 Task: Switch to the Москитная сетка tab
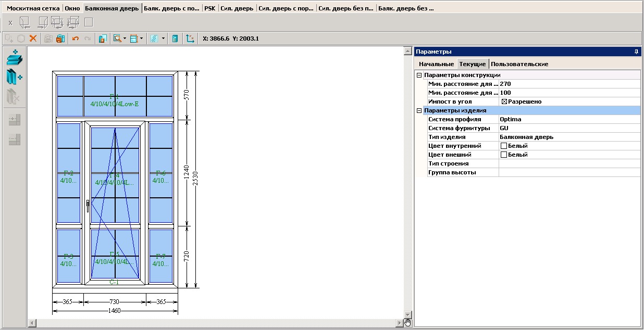pyautogui.click(x=33, y=8)
